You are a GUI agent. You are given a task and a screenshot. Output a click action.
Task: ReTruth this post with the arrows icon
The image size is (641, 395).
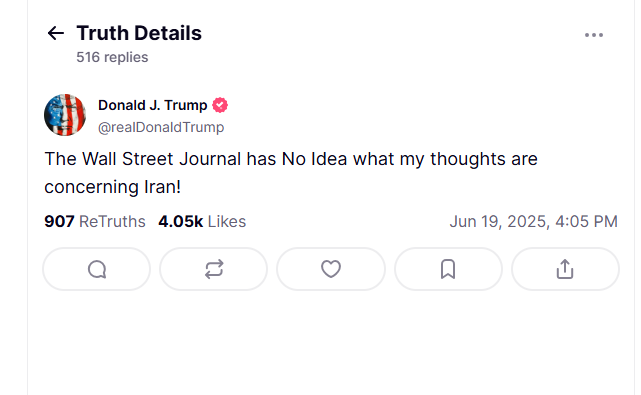pos(214,269)
